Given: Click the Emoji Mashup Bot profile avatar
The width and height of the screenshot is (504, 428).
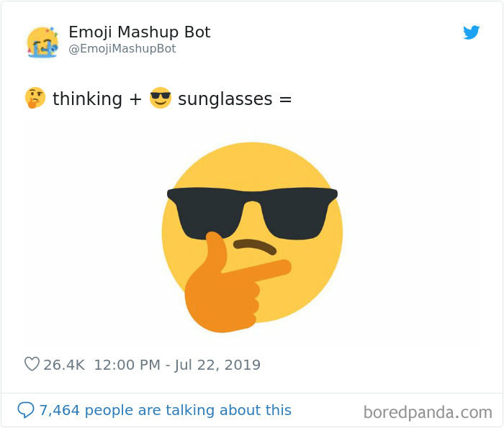Looking at the screenshot, I should coord(42,42).
